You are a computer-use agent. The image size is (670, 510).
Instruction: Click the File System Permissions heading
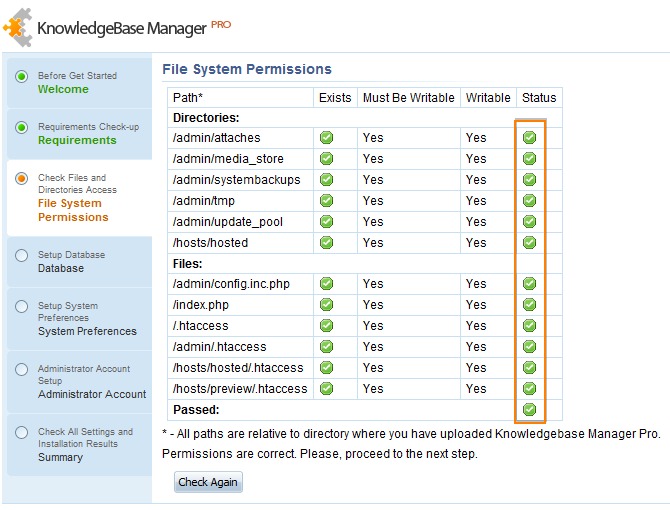click(247, 69)
